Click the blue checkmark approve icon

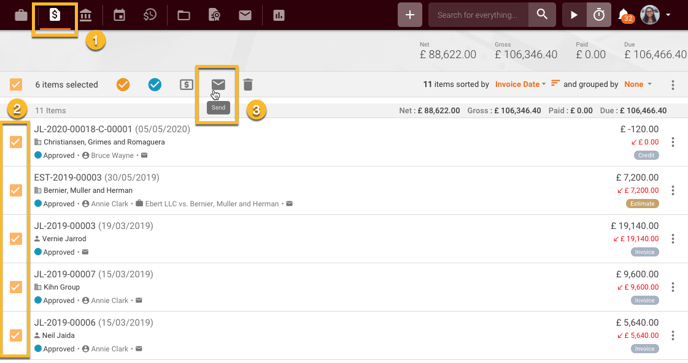(154, 84)
